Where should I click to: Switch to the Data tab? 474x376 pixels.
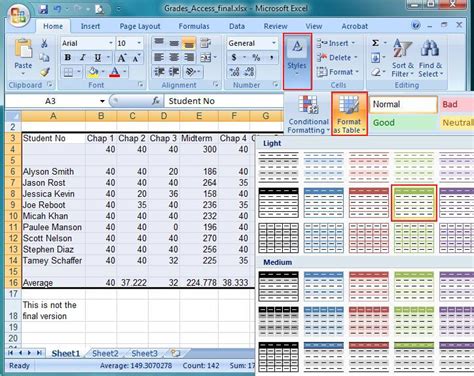coord(237,26)
